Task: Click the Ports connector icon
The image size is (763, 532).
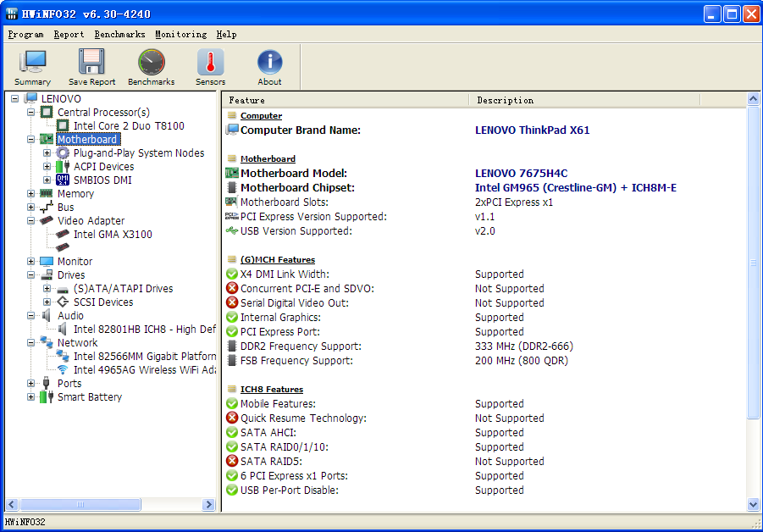Action: point(47,383)
